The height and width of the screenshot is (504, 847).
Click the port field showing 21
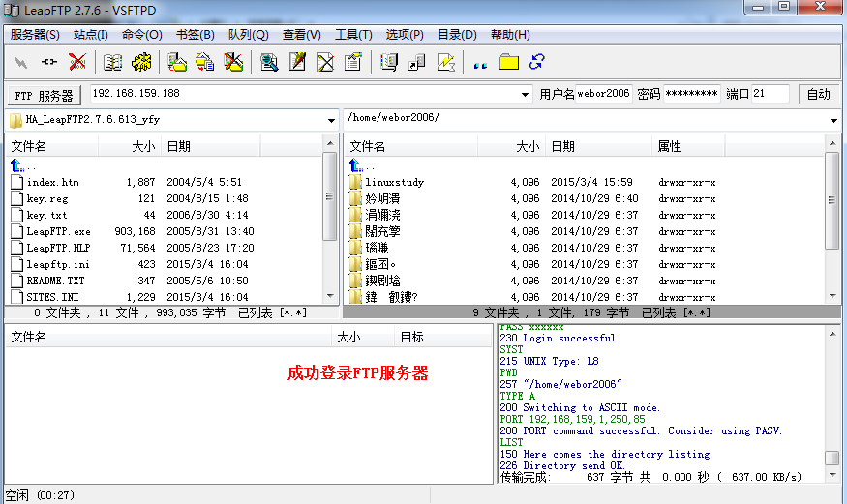click(770, 94)
